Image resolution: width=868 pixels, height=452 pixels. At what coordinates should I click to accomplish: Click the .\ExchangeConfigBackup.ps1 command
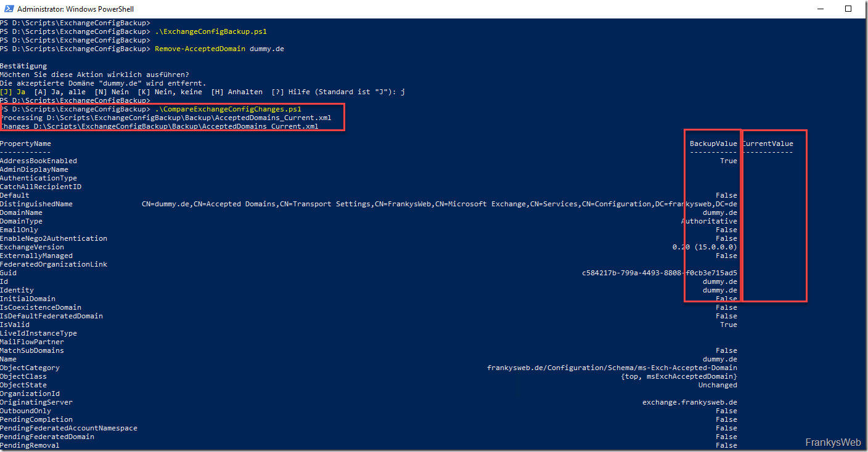point(211,31)
